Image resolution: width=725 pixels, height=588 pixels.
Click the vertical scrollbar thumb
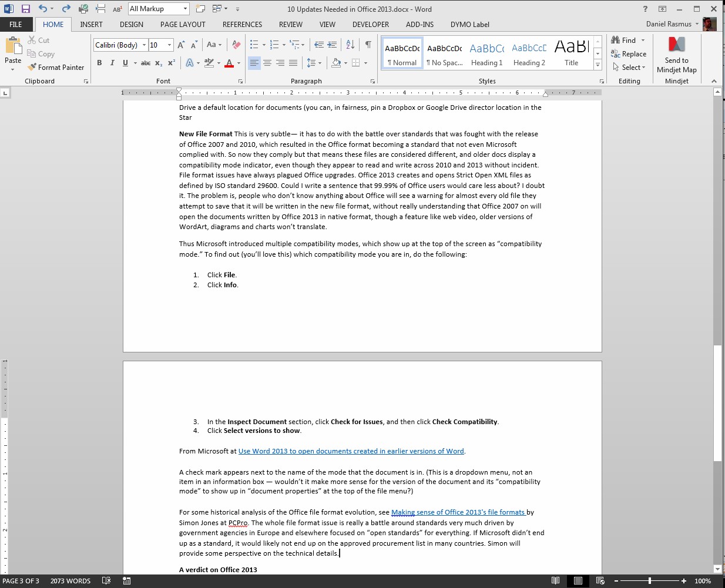point(717,404)
